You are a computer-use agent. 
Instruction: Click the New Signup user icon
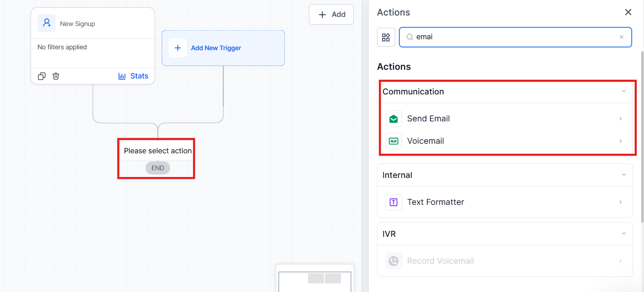point(47,23)
